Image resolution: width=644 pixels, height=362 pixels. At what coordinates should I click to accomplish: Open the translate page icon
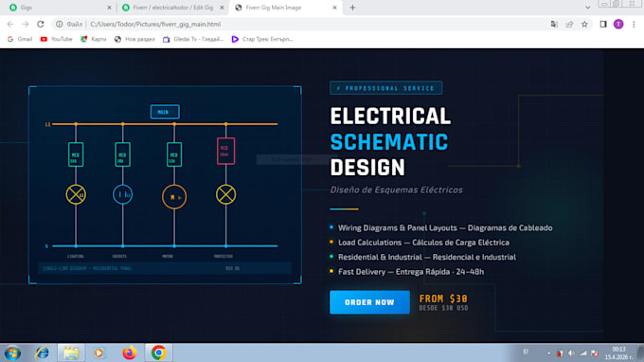[x=554, y=25]
